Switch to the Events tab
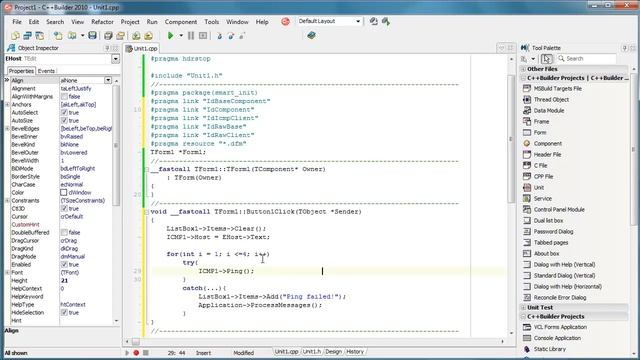This screenshot has width=640, height=360. [46, 71]
